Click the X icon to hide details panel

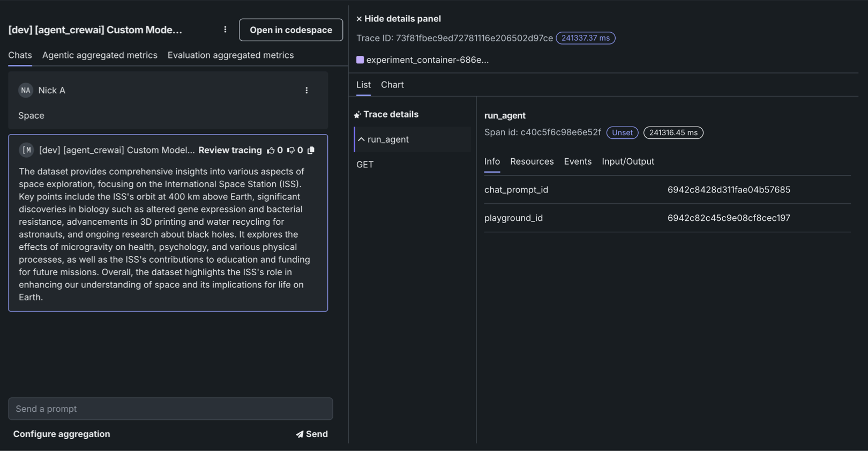(x=359, y=19)
